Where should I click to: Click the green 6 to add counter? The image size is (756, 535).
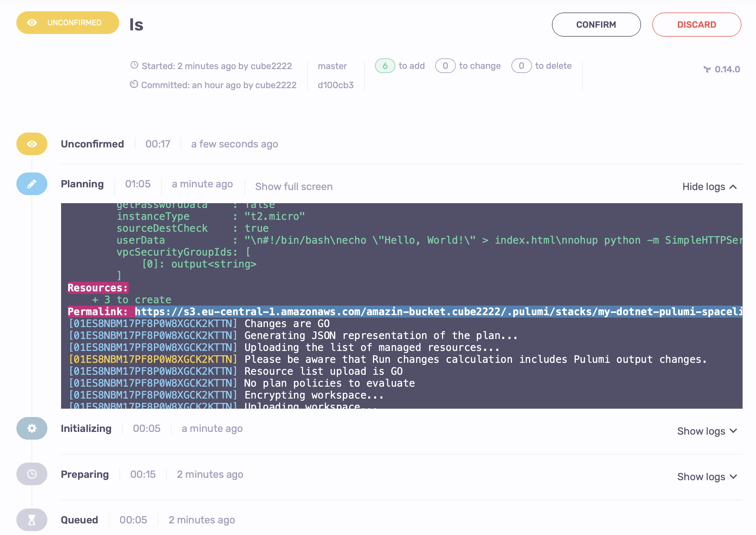385,66
